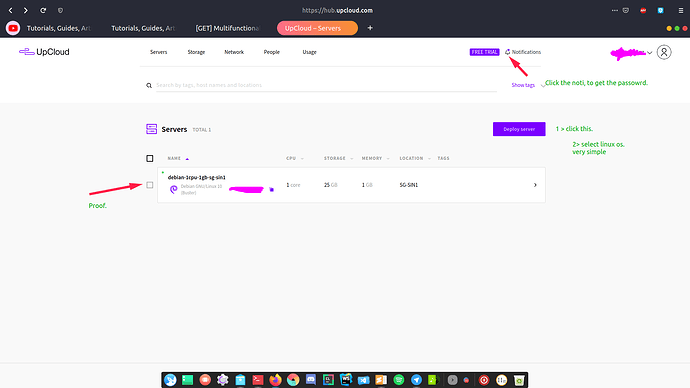Viewport: 690px width, 388px height.
Task: Switch to the [GET] Multifunctional tab
Action: pos(227,28)
